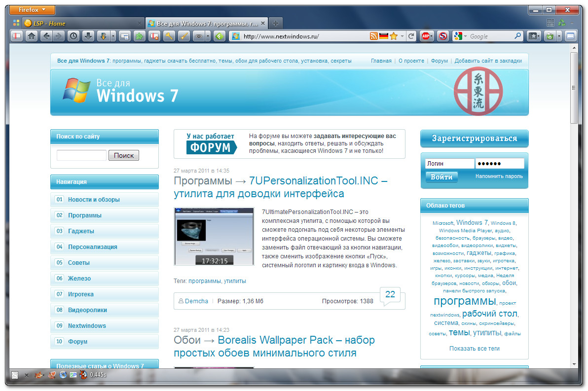
Task: Open the address bar history dropdown arrow
Action: pyautogui.click(x=402, y=36)
